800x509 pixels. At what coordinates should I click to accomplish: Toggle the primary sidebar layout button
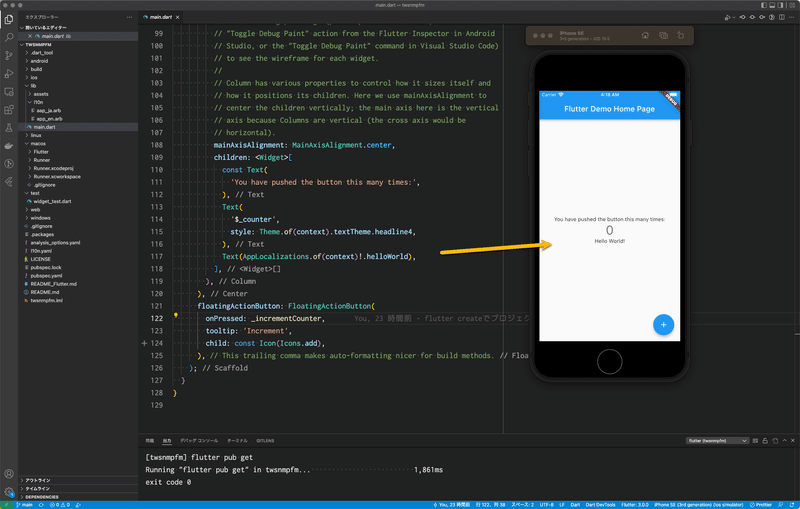coord(764,5)
